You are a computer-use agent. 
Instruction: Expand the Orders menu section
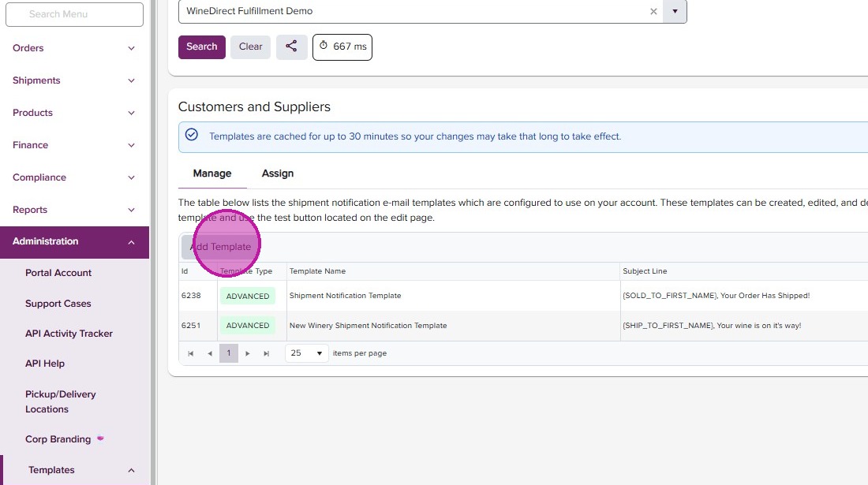point(74,48)
